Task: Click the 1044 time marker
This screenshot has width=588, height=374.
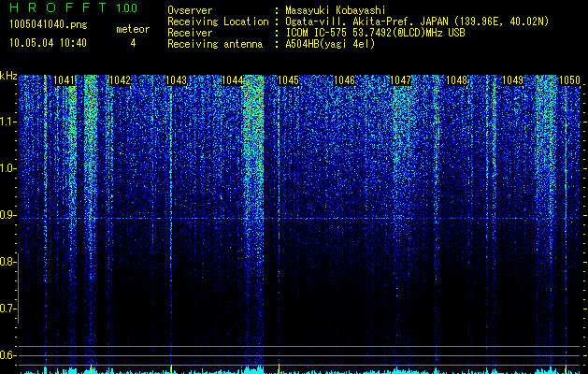Action: click(x=232, y=80)
